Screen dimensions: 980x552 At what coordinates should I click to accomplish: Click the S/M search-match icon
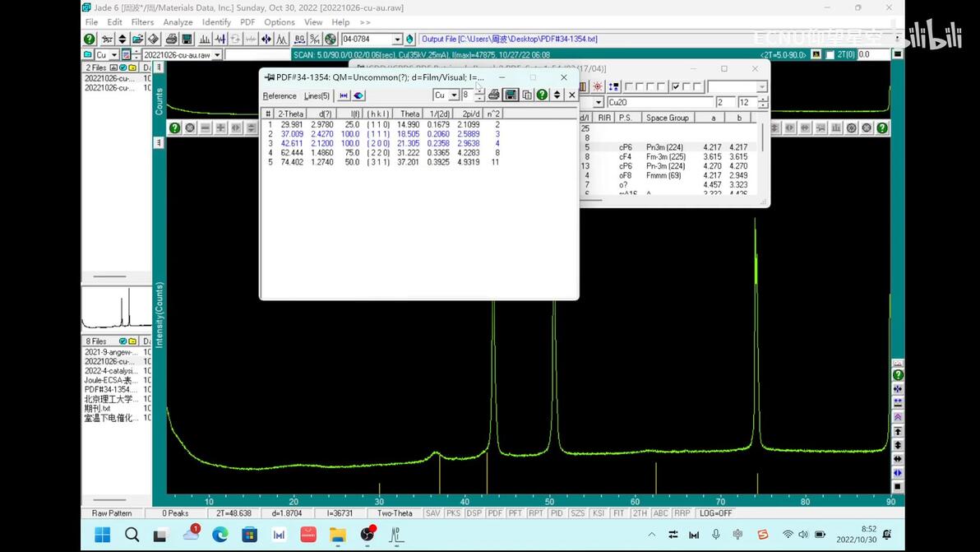[x=314, y=39]
